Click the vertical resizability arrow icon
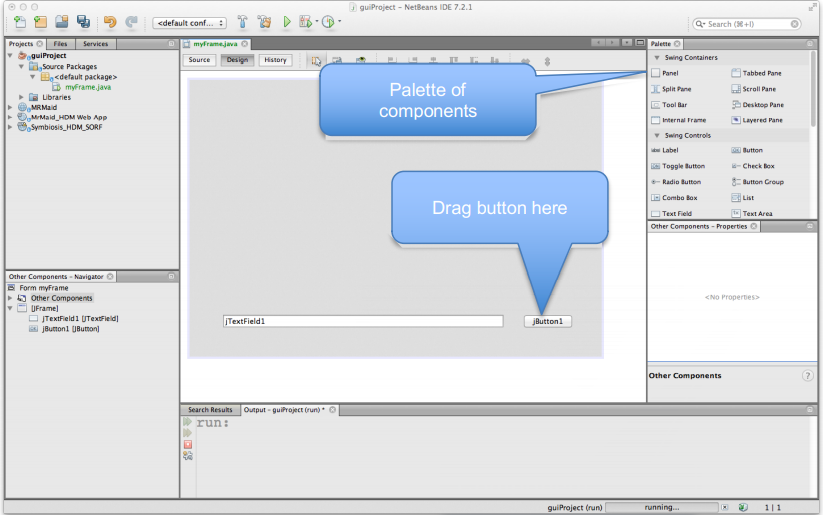 pyautogui.click(x=547, y=61)
